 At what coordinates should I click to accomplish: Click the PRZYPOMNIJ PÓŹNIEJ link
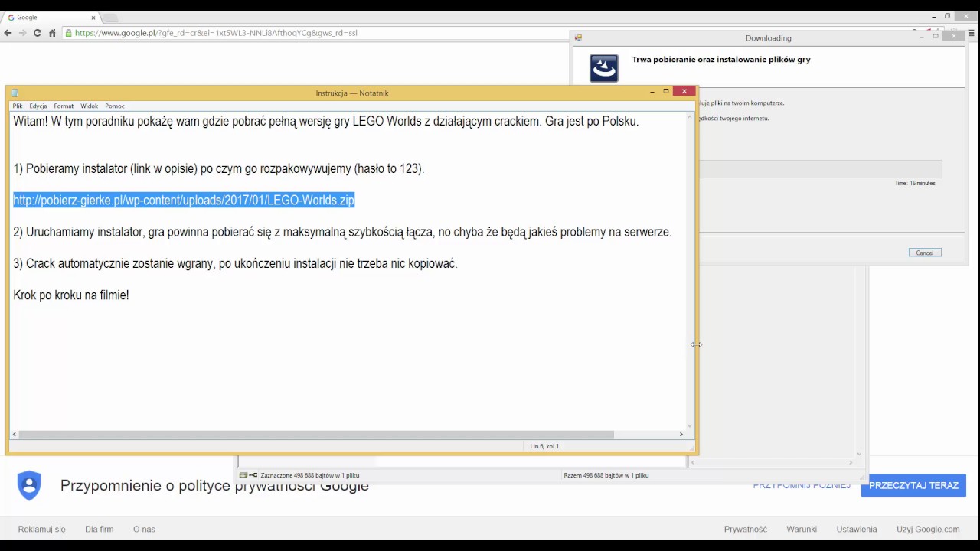802,486
